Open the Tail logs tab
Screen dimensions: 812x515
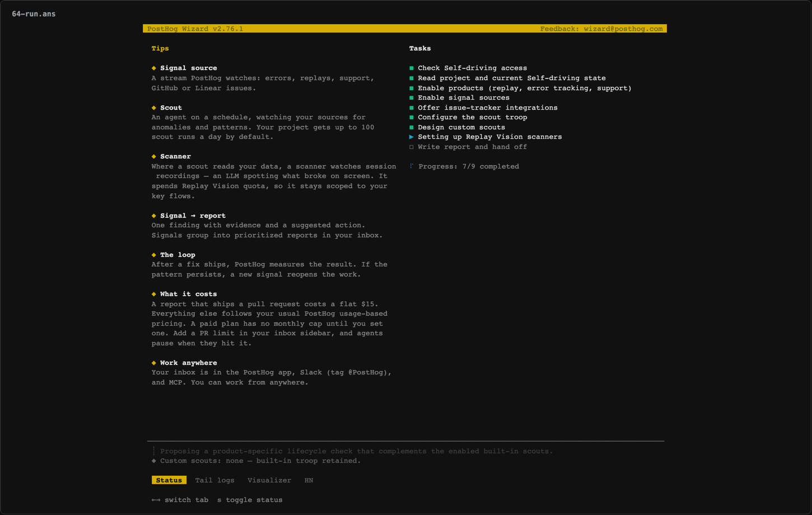point(214,480)
